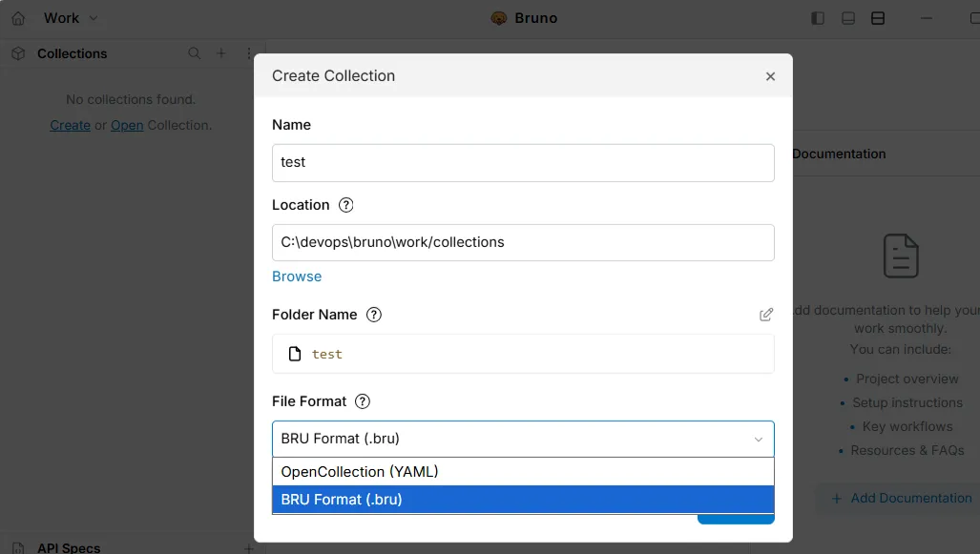Click the Create link in Collections sidebar
This screenshot has height=554, width=980.
[x=70, y=125]
